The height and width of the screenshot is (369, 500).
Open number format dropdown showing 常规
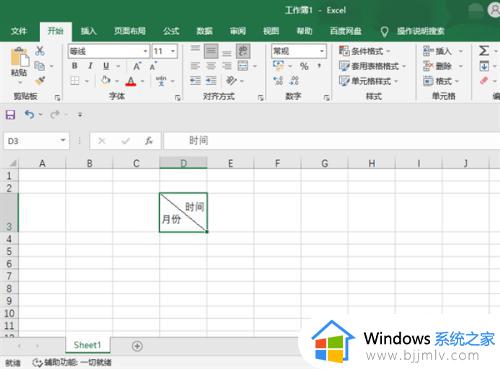pos(322,51)
